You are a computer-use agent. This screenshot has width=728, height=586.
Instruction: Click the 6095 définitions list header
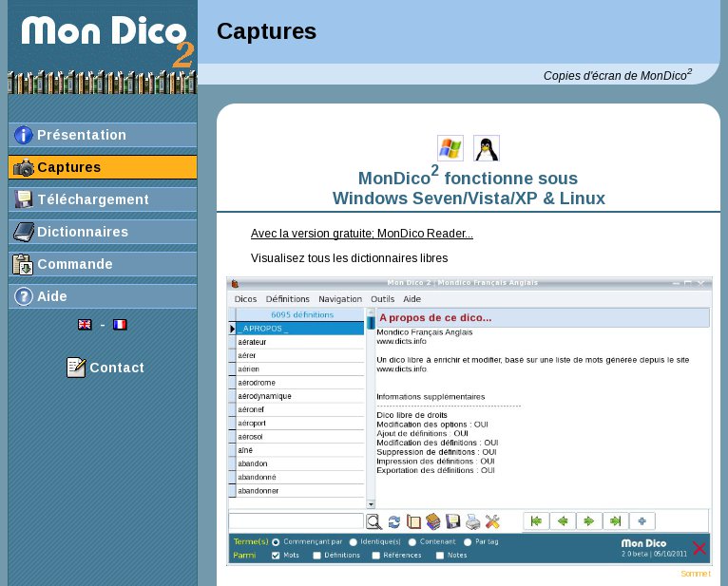point(300,314)
